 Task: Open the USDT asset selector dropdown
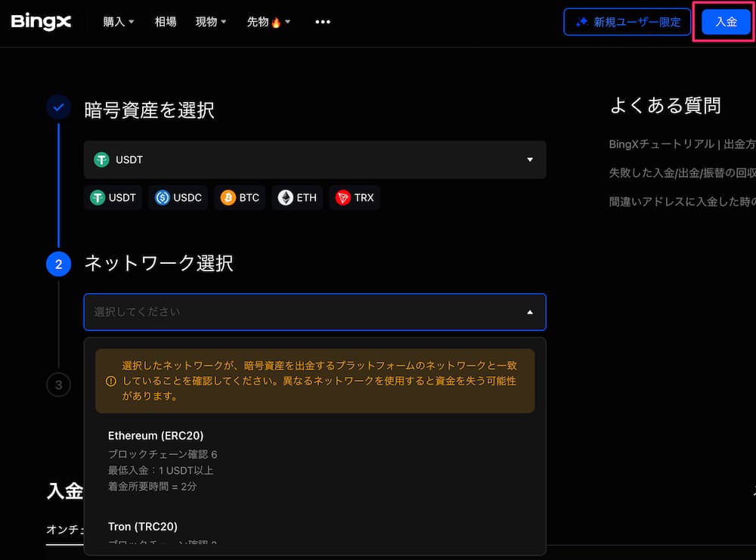314,159
